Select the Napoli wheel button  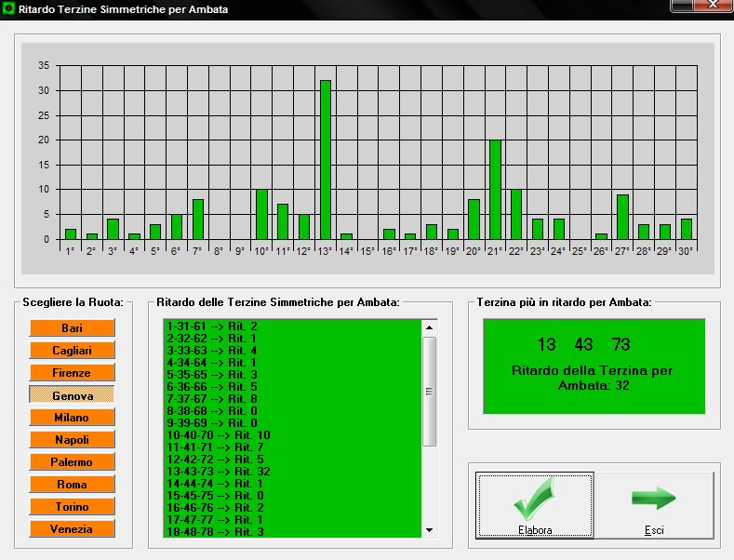(72, 440)
